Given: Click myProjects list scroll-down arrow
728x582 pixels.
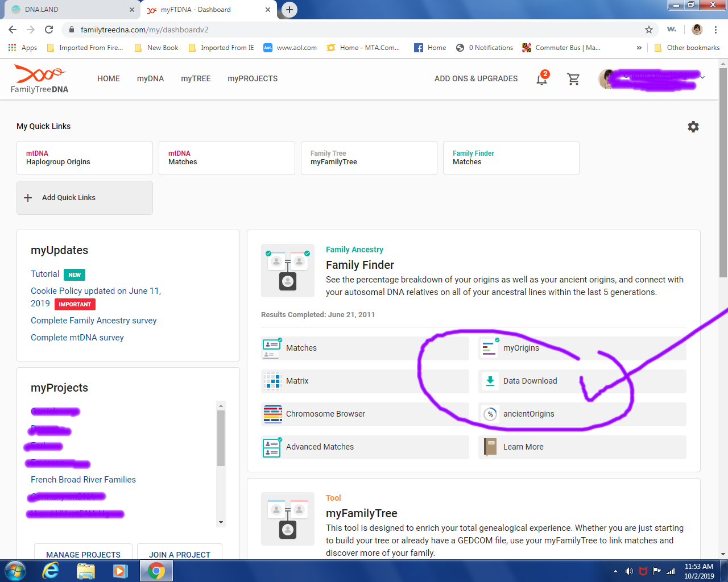Looking at the screenshot, I should coord(221,522).
